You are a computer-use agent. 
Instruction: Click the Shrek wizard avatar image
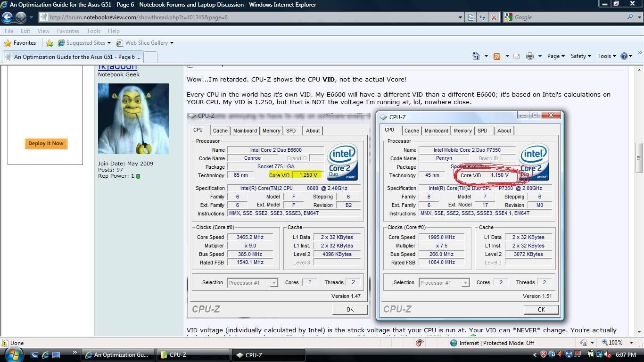pos(133,119)
